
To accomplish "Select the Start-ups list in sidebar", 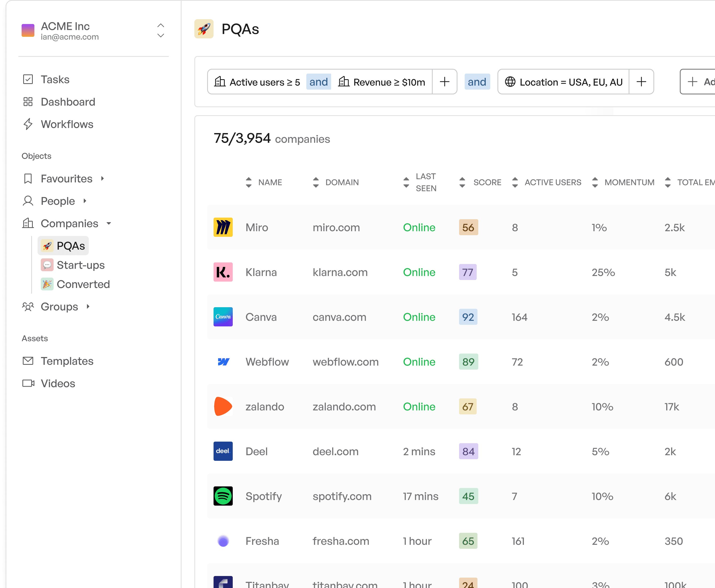I will click(80, 265).
